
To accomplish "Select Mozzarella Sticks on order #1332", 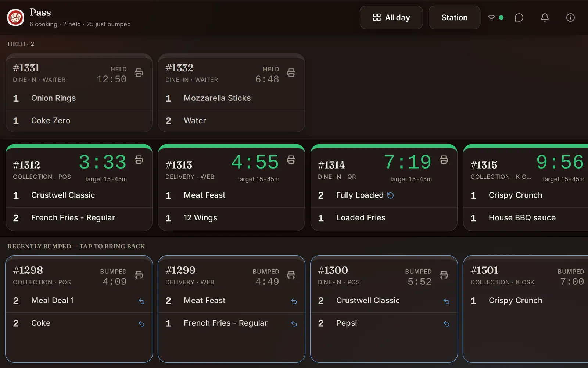I will pyautogui.click(x=232, y=98).
